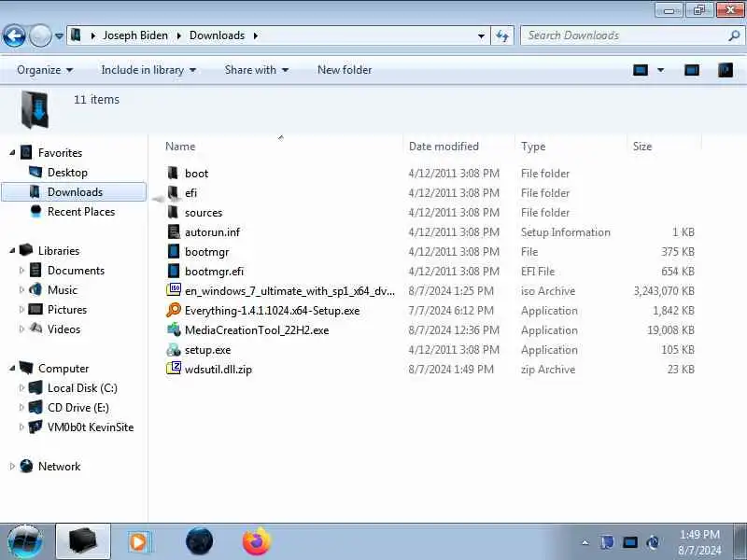Select the boot folder icon
This screenshot has height=560, width=747.
174,173
